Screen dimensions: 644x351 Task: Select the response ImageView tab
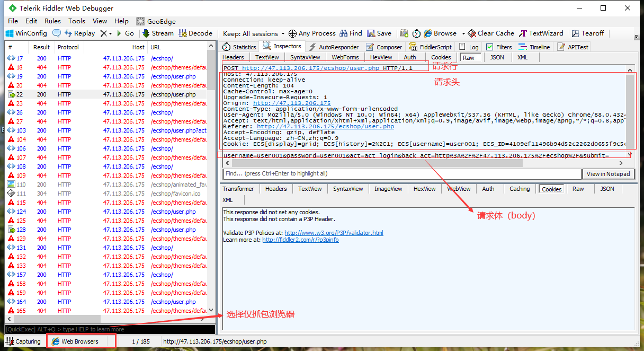pyautogui.click(x=388, y=189)
